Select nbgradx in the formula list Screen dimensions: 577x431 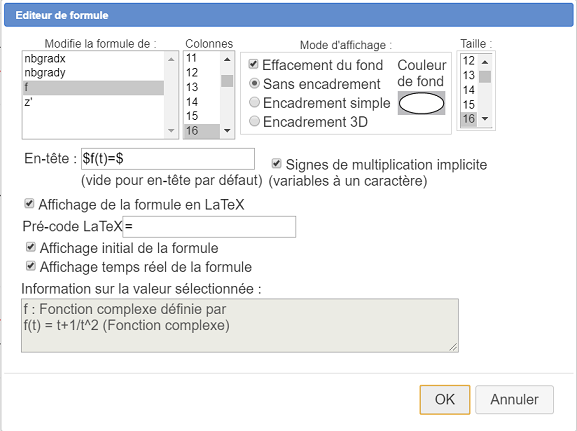(93, 59)
